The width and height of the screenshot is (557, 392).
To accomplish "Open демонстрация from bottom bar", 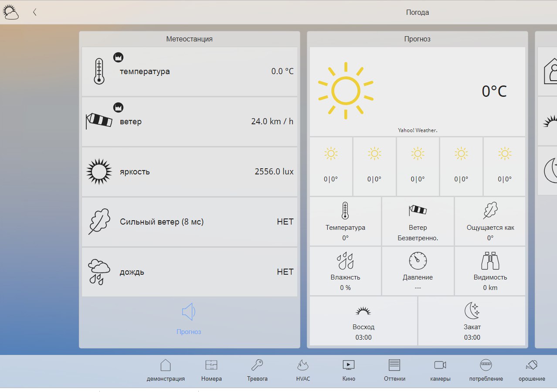I will pyautogui.click(x=166, y=371).
